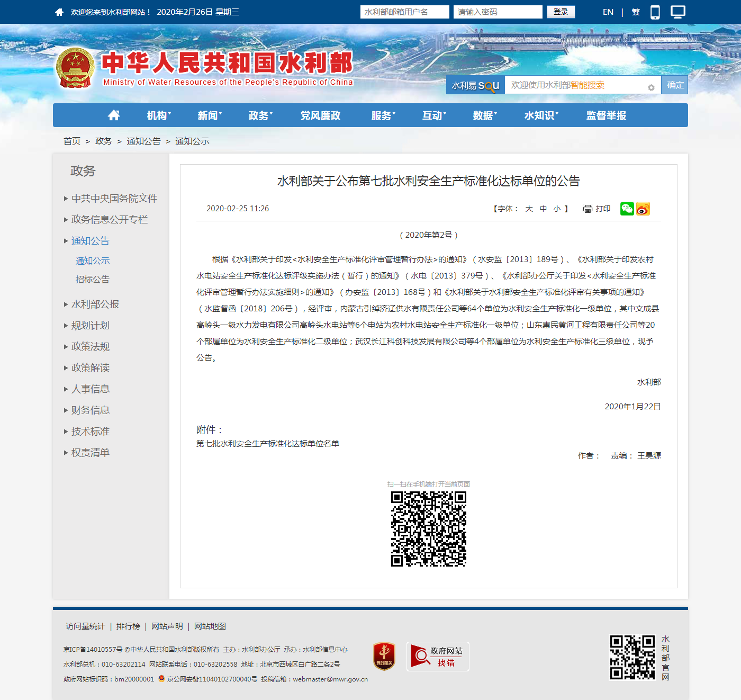Set the font size to 大
The width and height of the screenshot is (741, 700).
(529, 209)
